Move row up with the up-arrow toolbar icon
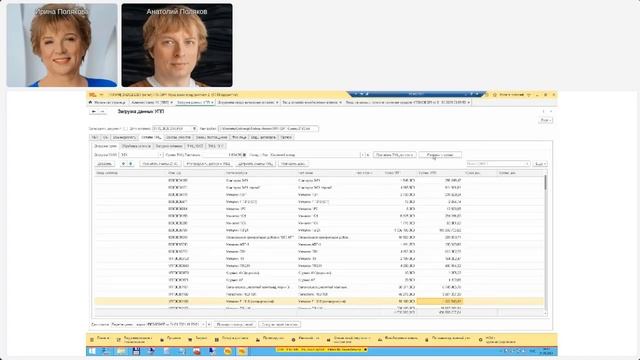 [x=123, y=164]
